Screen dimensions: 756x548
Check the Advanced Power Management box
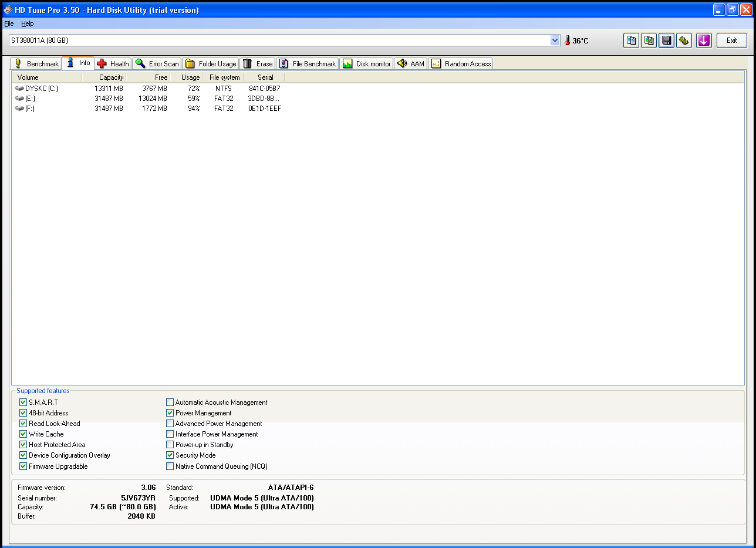point(170,424)
